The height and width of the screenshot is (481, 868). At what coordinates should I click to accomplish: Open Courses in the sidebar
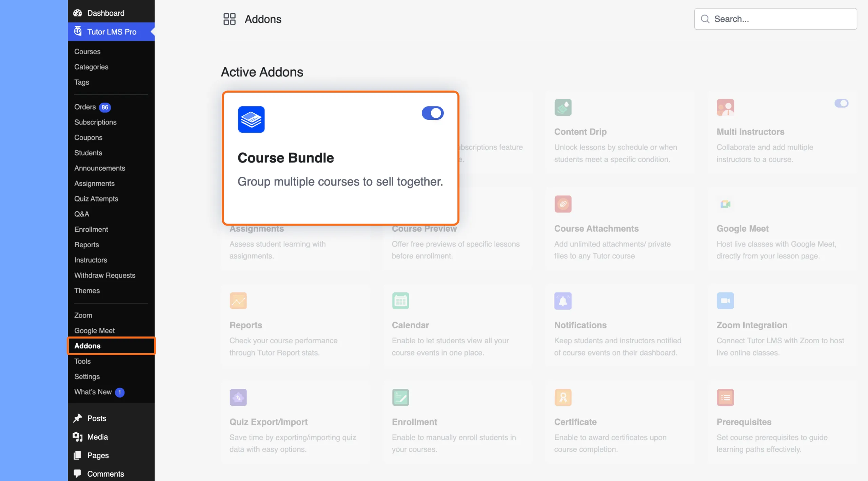87,52
